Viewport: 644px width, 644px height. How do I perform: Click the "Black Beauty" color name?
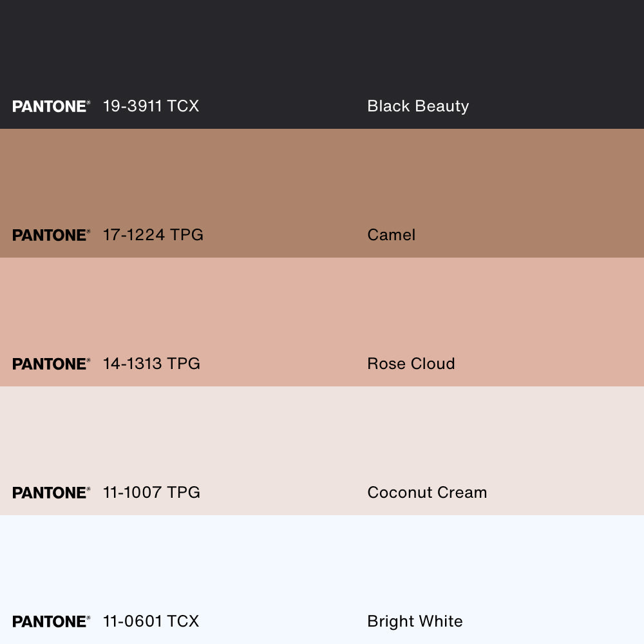tap(418, 106)
